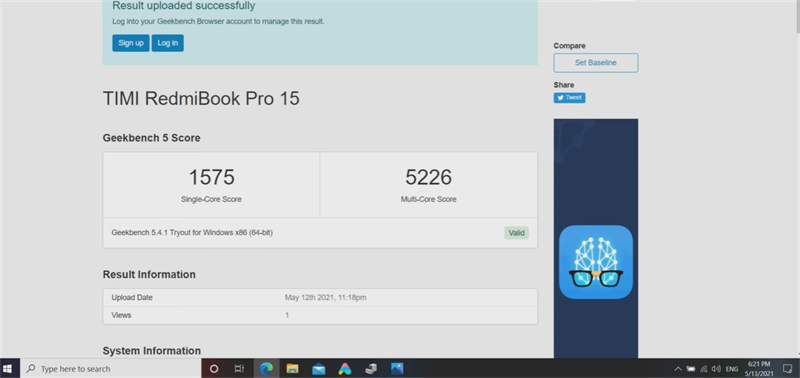The image size is (800, 378).
Task: Click the Sign up button
Action: click(131, 43)
